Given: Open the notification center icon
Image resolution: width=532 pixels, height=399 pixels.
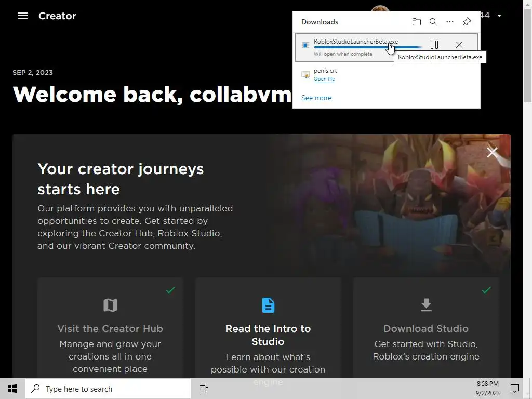Looking at the screenshot, I should [515, 389].
